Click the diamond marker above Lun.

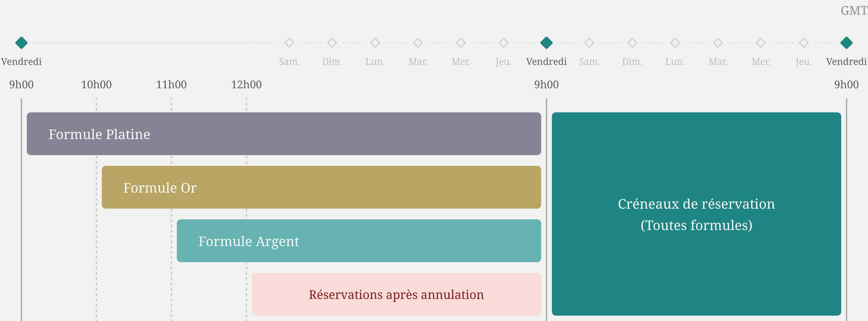coord(375,43)
